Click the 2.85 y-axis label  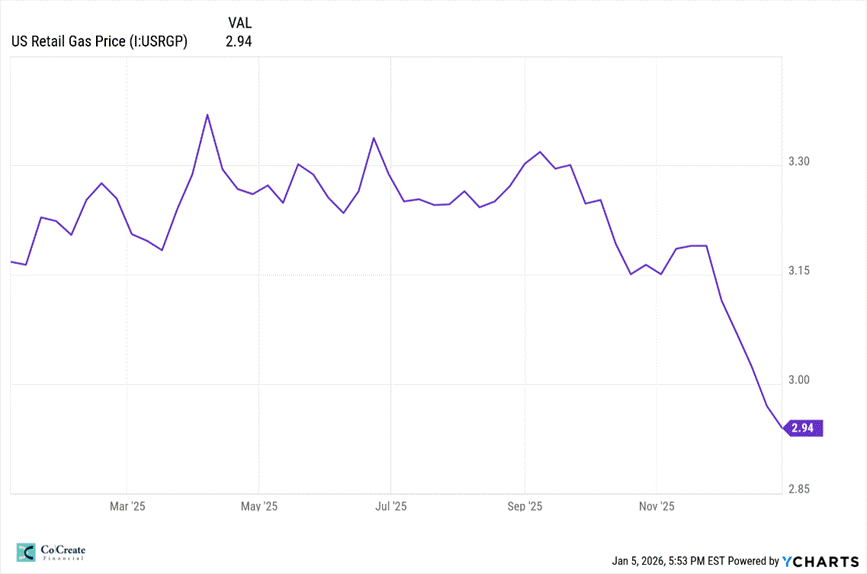click(798, 489)
